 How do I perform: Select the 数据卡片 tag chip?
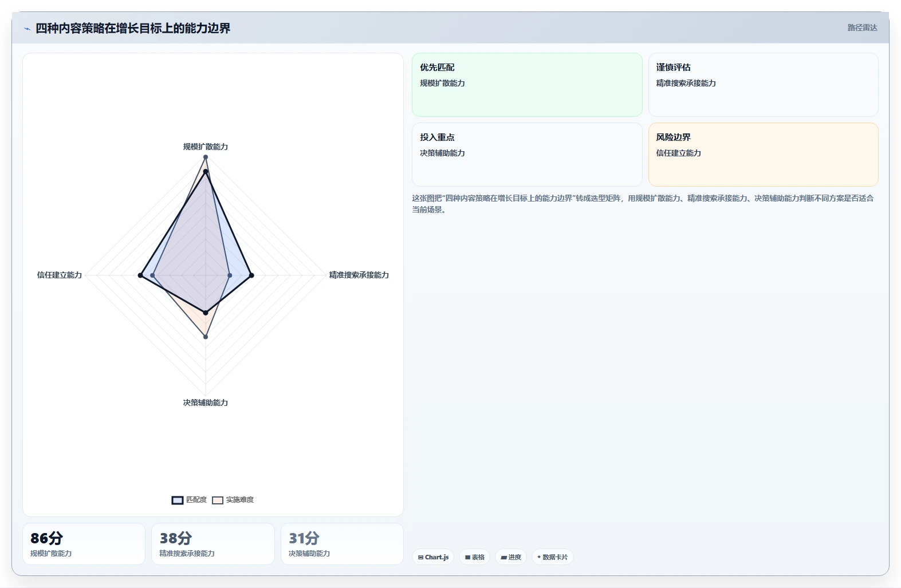[552, 557]
